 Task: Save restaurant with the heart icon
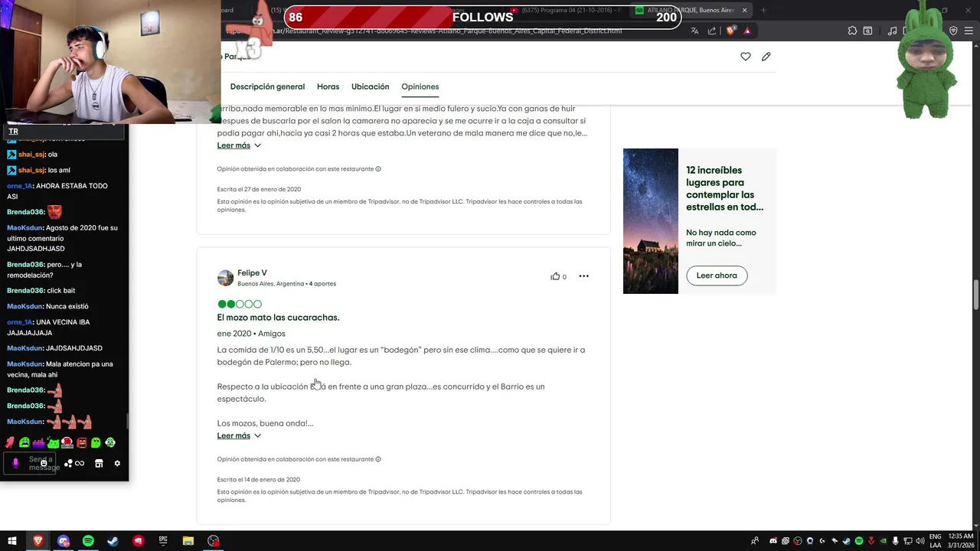tap(745, 57)
